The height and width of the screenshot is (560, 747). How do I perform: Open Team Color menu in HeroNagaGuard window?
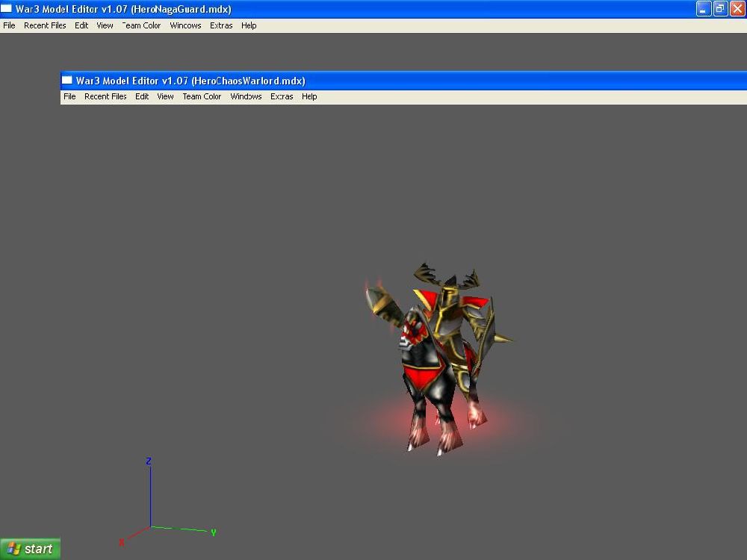click(x=141, y=25)
